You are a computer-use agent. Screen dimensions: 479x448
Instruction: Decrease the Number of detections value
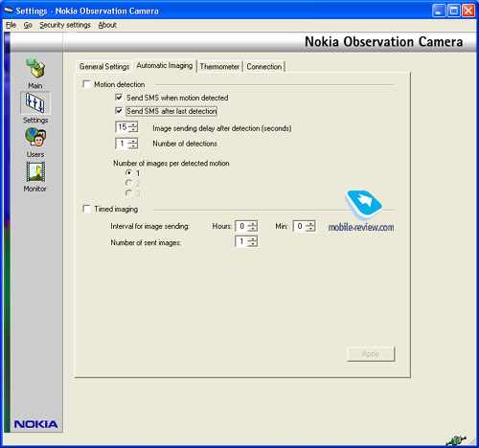click(133, 146)
